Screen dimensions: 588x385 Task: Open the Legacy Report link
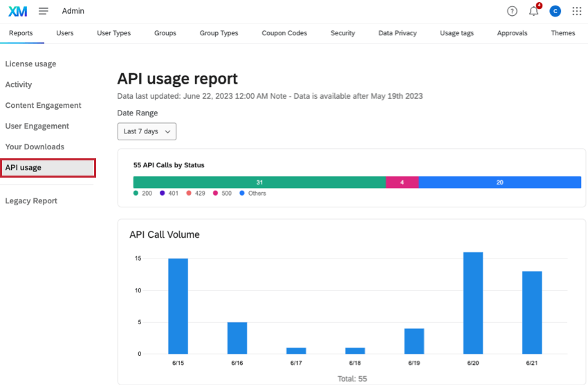(31, 201)
